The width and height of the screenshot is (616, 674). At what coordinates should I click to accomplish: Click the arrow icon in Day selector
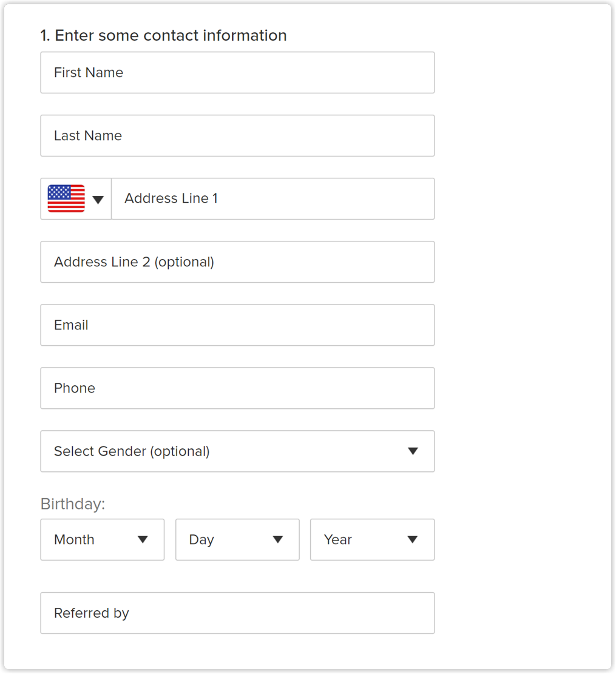point(278,539)
